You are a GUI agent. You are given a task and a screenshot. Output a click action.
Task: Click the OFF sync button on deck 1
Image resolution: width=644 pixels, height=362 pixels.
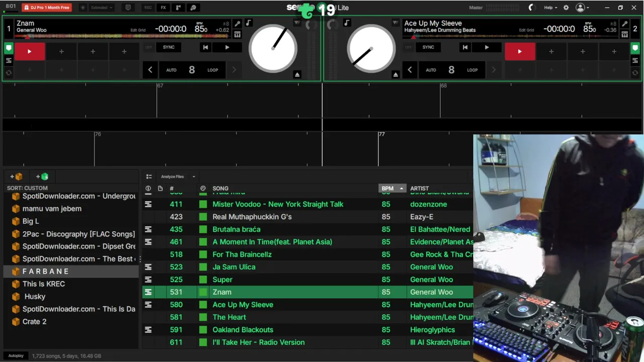click(x=148, y=47)
